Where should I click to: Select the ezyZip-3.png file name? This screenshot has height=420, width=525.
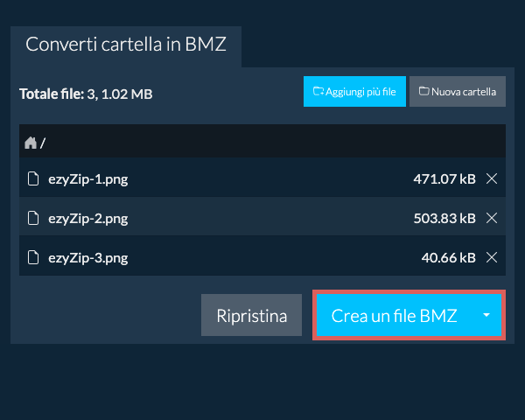tap(88, 257)
